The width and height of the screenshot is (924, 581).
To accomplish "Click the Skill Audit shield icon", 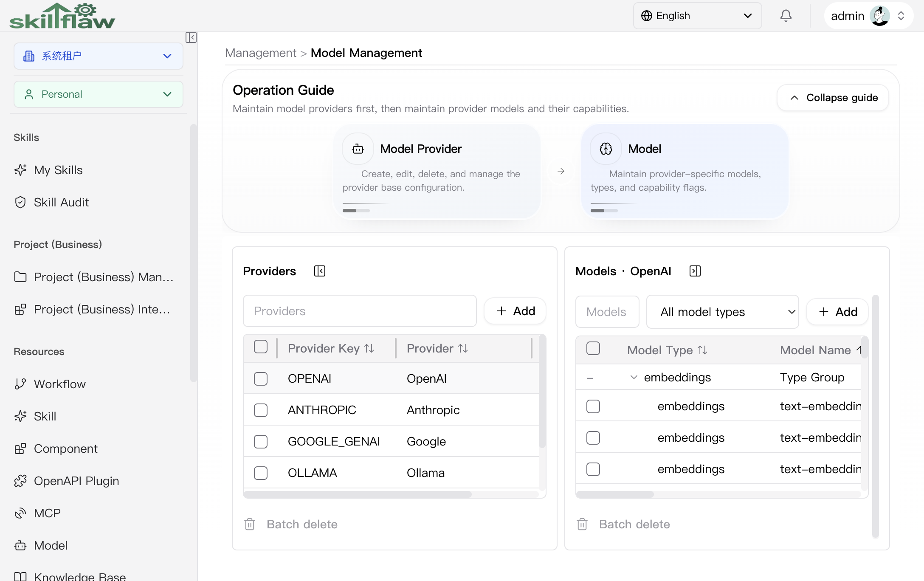I will (x=20, y=202).
